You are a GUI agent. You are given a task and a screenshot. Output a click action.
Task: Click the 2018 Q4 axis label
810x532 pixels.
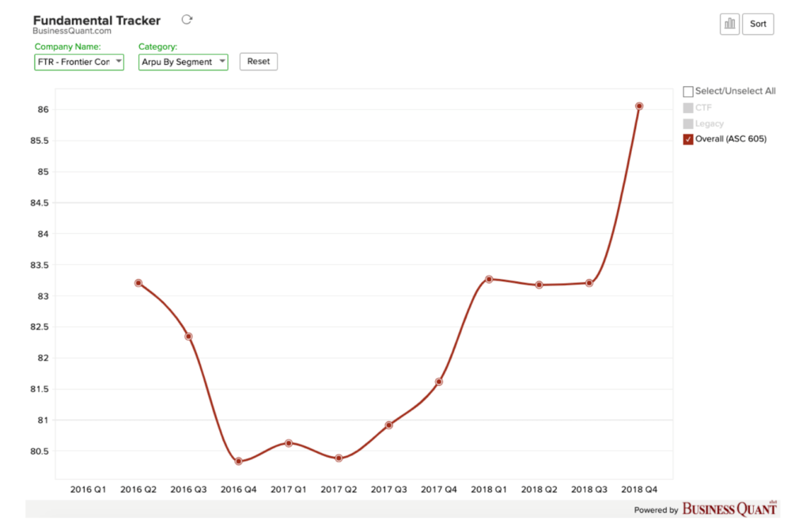click(639, 489)
